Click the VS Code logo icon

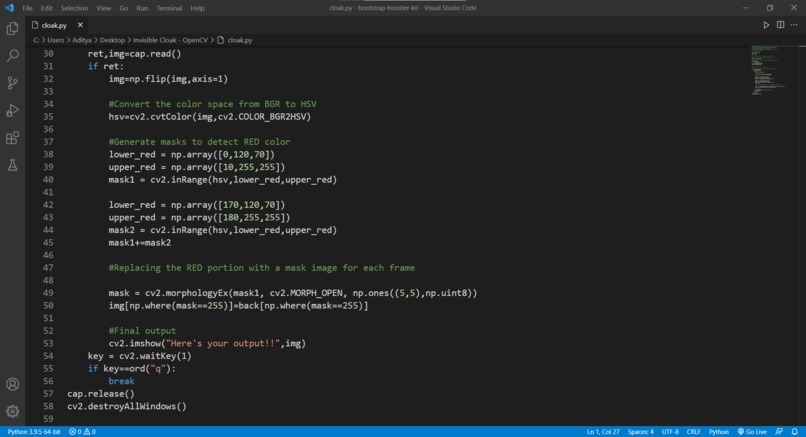coord(9,8)
